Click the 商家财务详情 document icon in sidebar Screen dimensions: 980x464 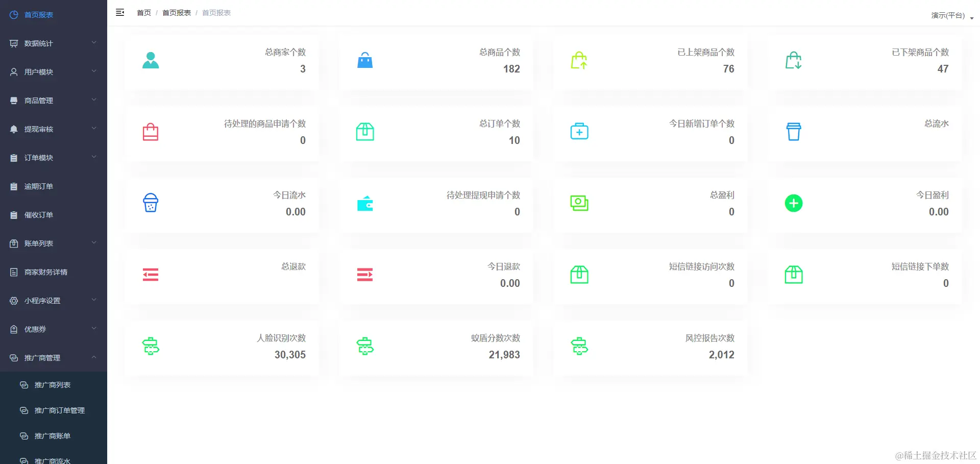tap(14, 272)
